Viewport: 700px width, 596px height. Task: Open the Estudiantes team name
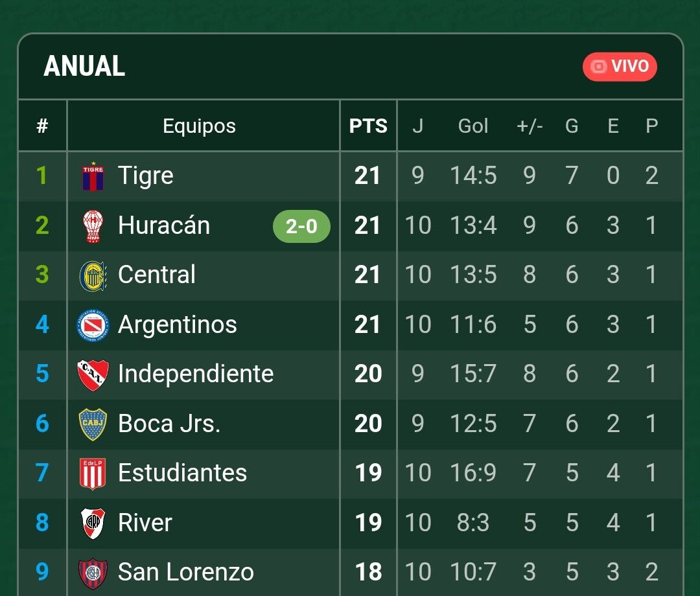tap(183, 473)
